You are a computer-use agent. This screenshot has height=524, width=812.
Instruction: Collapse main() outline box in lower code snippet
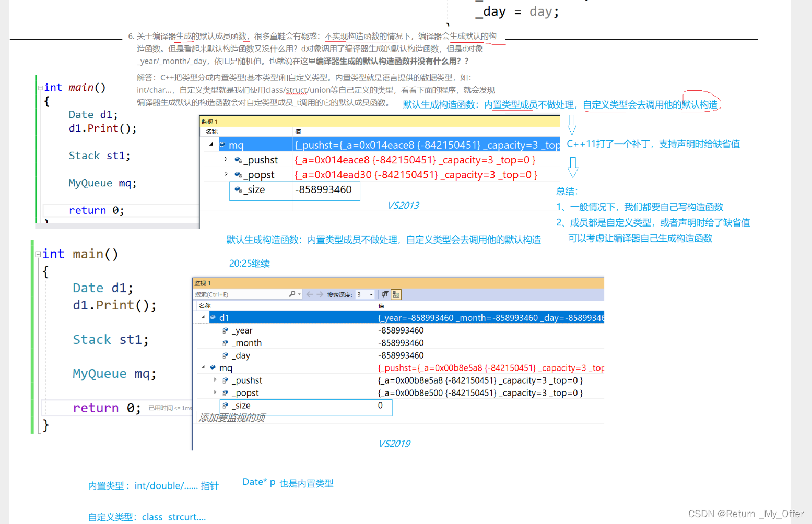pos(38,255)
